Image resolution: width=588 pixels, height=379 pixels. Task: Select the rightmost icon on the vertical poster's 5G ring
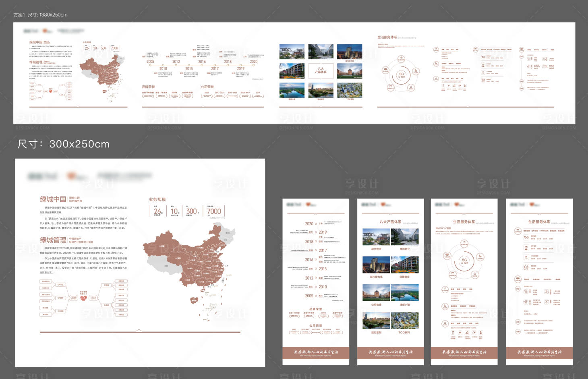pyautogui.click(x=480, y=256)
